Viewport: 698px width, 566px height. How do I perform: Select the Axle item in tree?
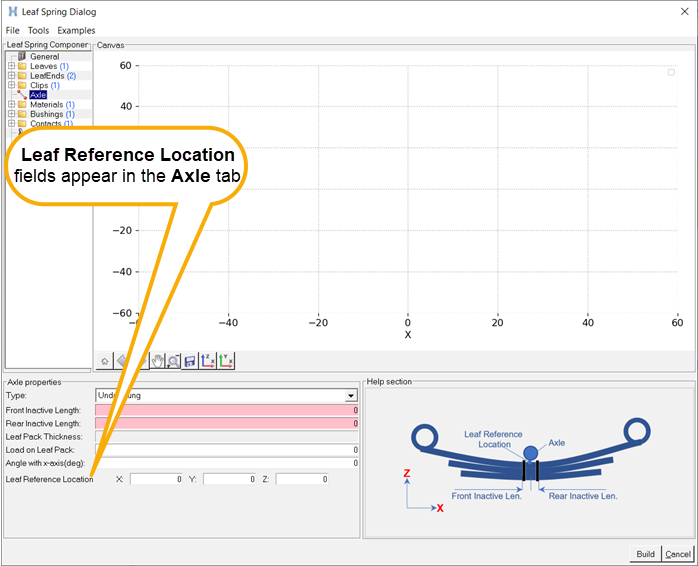coord(38,95)
